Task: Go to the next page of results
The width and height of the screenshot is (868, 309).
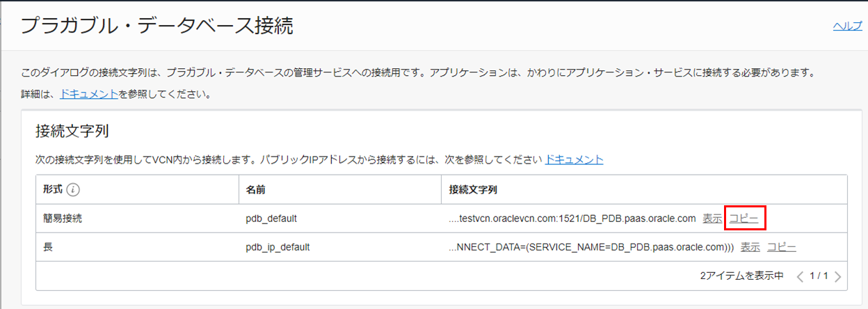Action: click(x=837, y=276)
